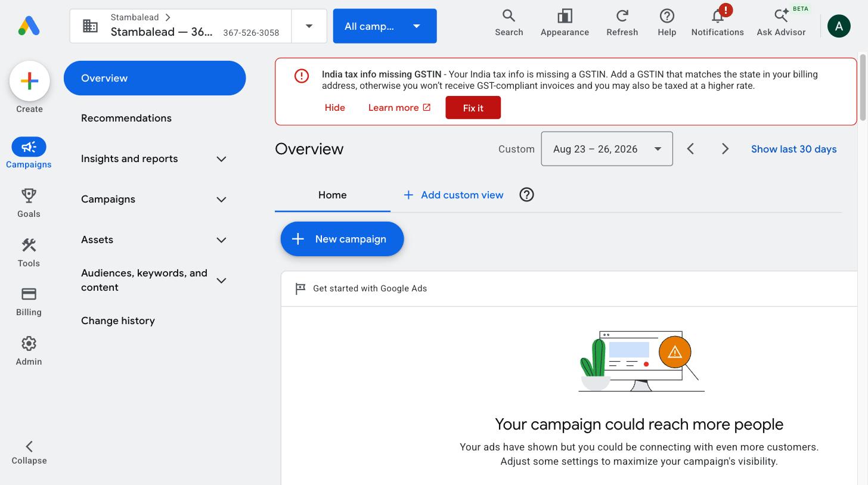
Task: Click the account building icon
Action: pyautogui.click(x=90, y=26)
